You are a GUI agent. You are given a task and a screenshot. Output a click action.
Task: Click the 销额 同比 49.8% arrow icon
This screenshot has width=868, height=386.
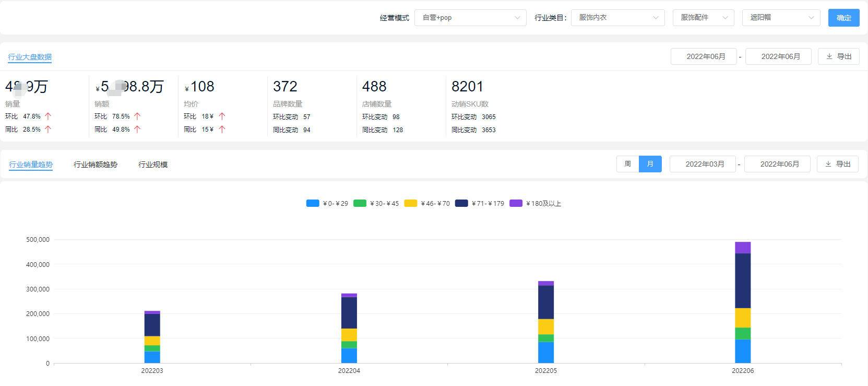tap(137, 130)
